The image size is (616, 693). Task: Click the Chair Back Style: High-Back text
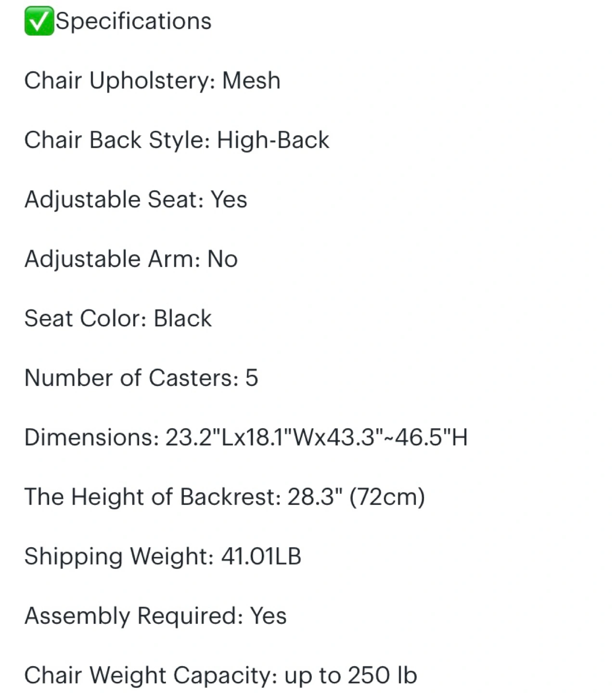coord(177,140)
